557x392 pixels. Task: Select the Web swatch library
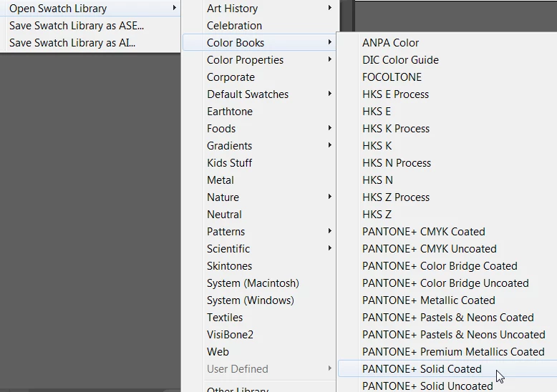coord(259,351)
